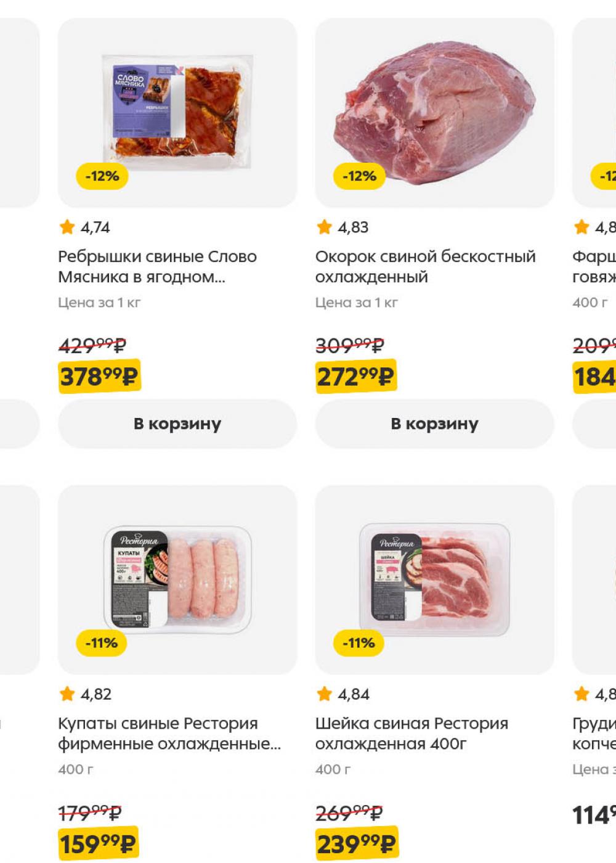Click the -12% badge on pork ribs

(x=102, y=176)
